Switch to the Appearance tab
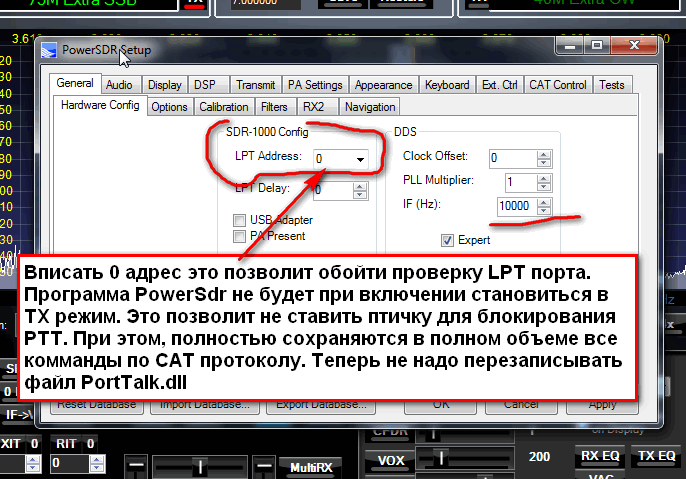Viewport: 686px width, 479px height. pos(383,85)
